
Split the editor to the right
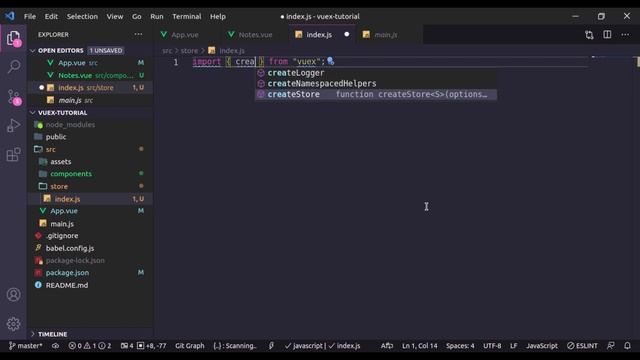607,35
